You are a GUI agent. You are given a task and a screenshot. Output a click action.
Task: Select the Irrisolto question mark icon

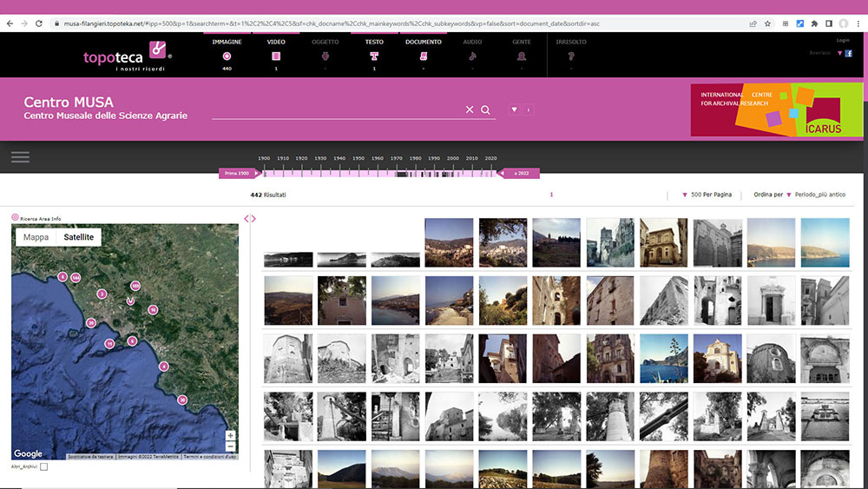(x=571, y=56)
